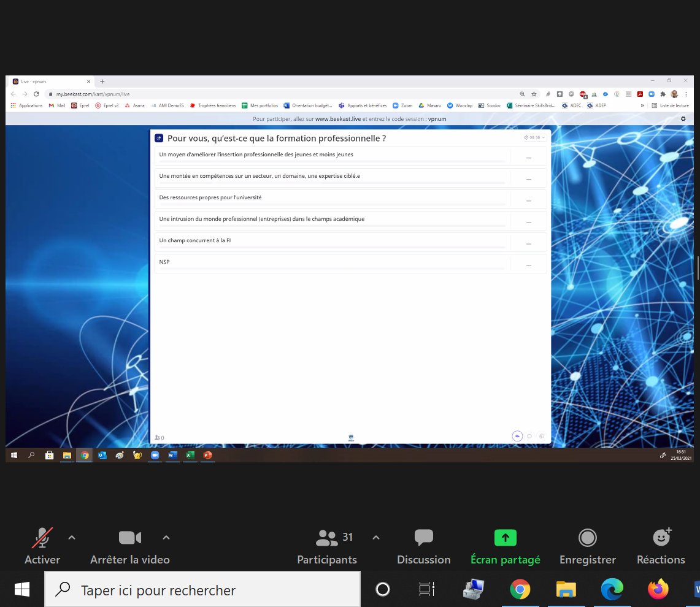Click the green Écran partagé button

click(x=506, y=546)
